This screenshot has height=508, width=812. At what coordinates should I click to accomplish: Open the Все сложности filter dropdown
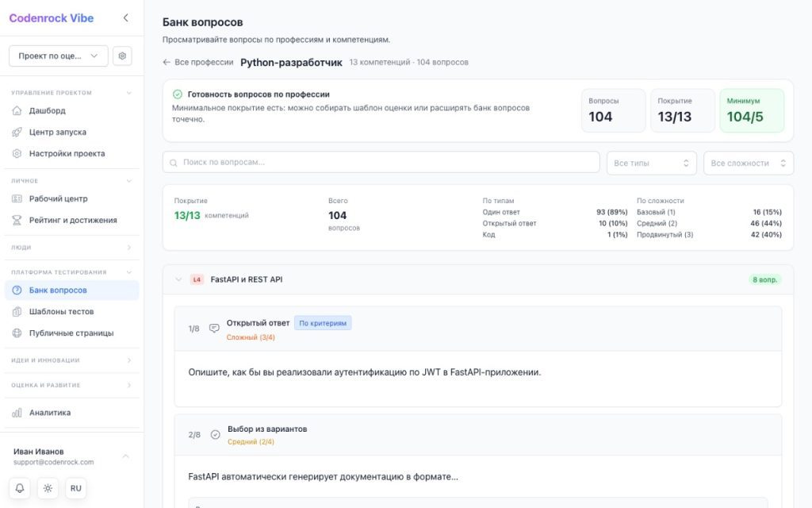[749, 163]
